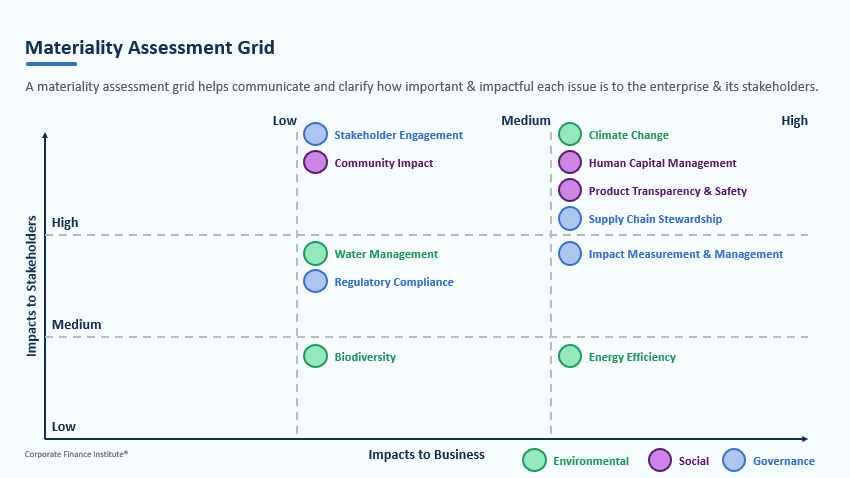This screenshot has height=478, width=850.
Task: Select the Community Impact purple circle
Action: pyautogui.click(x=315, y=162)
